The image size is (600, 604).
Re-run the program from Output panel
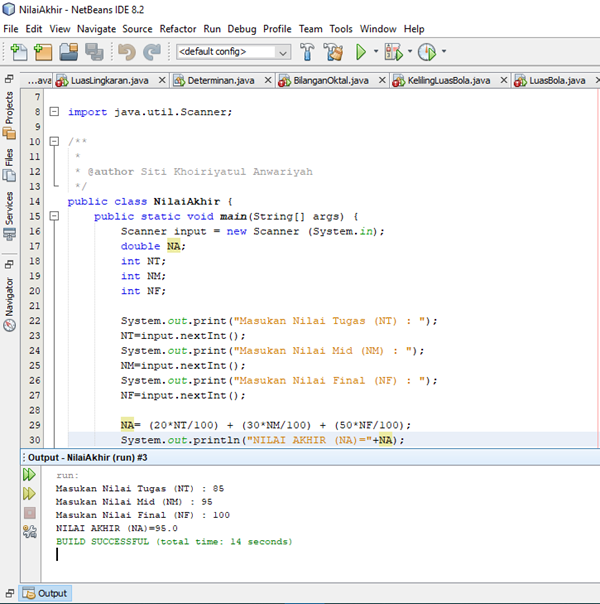(x=29, y=475)
